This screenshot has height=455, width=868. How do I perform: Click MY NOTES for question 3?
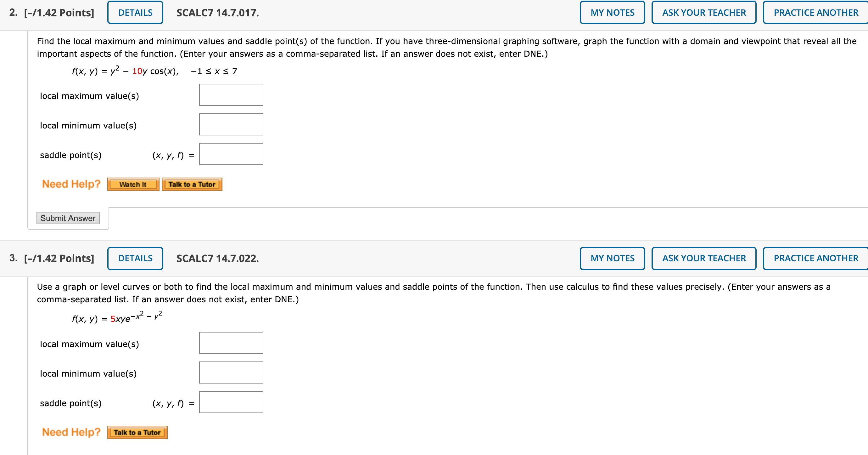click(x=612, y=259)
